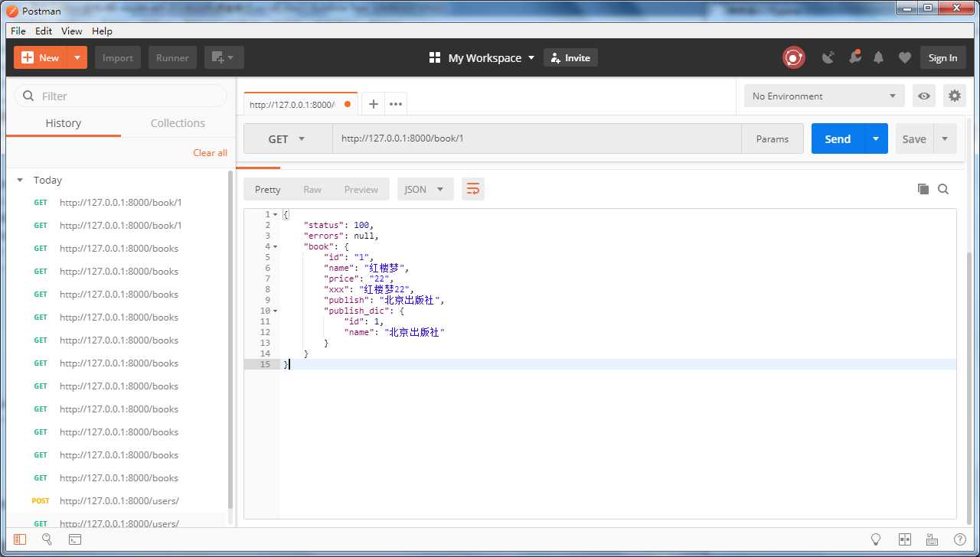Open the Bootcamp lightbulb icon
This screenshot has width=980, height=557.
coord(876,539)
